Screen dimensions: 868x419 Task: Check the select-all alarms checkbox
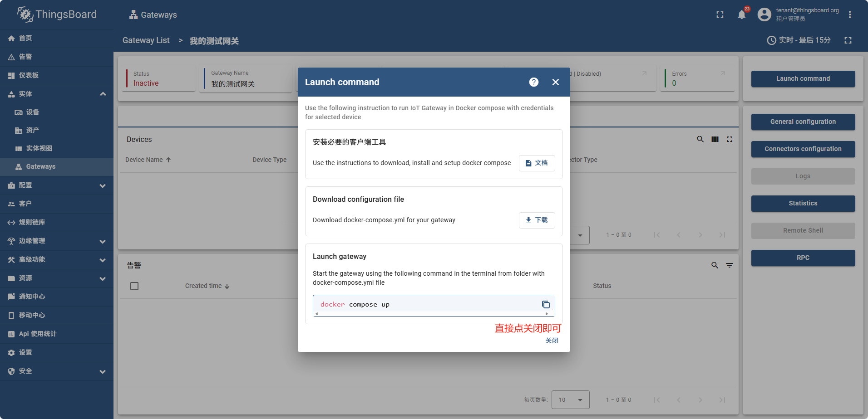tap(134, 286)
